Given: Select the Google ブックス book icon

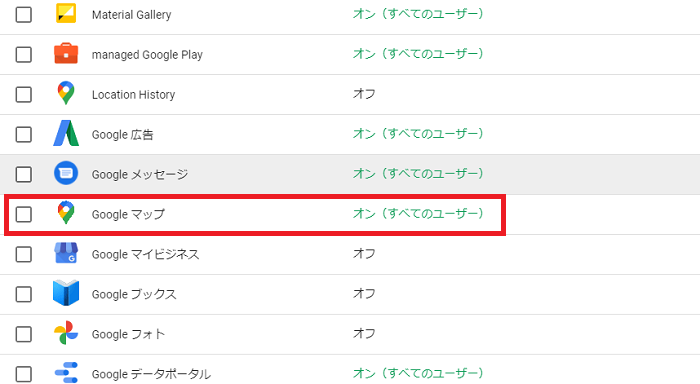Looking at the screenshot, I should click(x=66, y=293).
